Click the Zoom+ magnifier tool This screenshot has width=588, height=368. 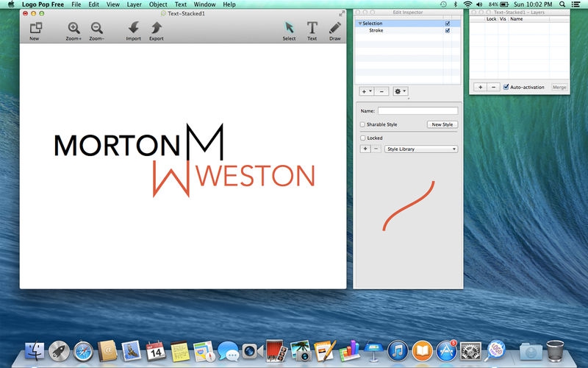point(74,29)
